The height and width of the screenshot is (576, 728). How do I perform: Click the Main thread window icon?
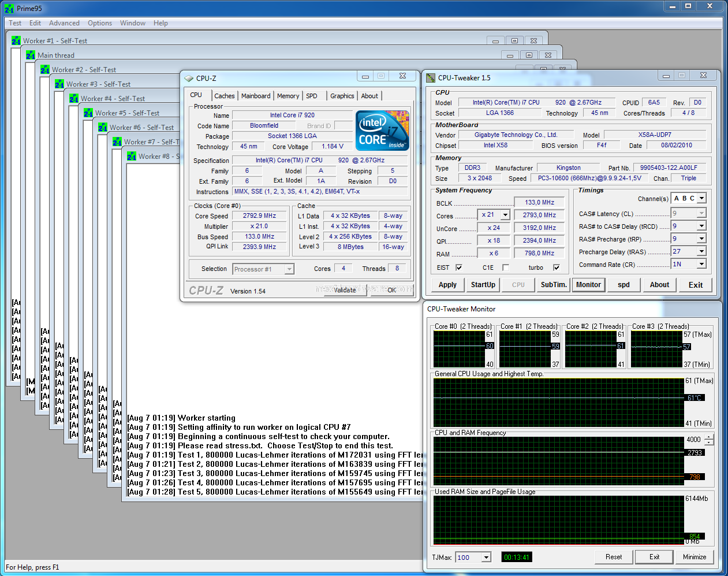[x=31, y=55]
